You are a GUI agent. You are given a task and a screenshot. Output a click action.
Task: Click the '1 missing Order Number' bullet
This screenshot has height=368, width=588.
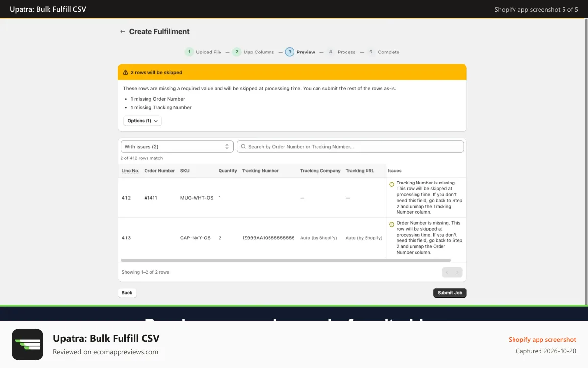[x=158, y=99]
